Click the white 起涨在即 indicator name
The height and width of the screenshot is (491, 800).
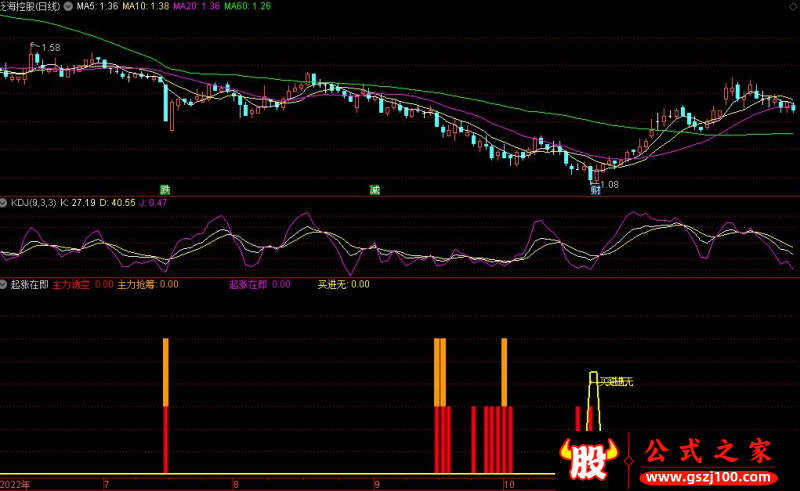coord(30,284)
